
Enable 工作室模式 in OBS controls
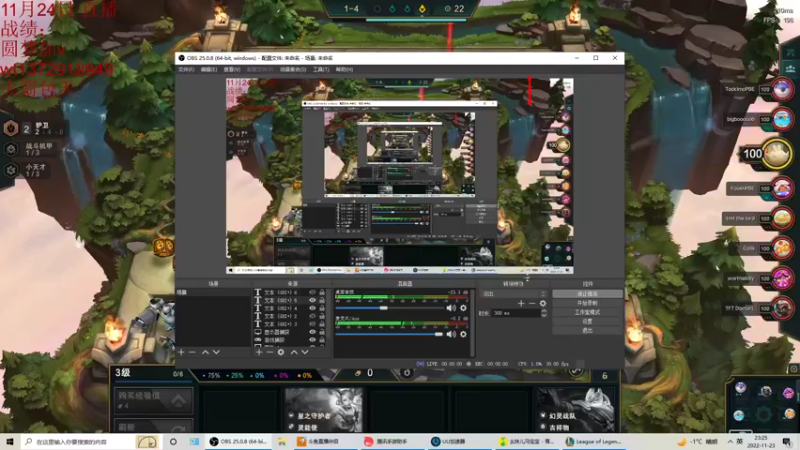click(587, 312)
